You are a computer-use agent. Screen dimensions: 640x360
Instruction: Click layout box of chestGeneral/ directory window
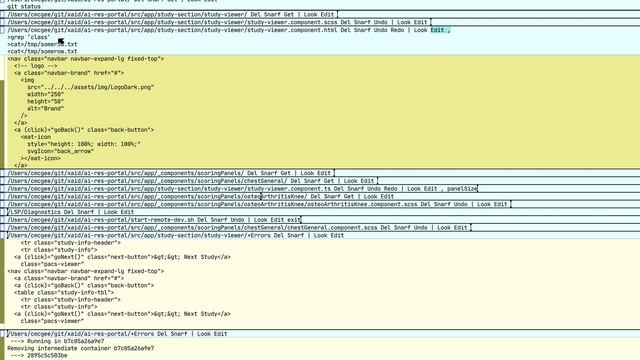click(2, 181)
